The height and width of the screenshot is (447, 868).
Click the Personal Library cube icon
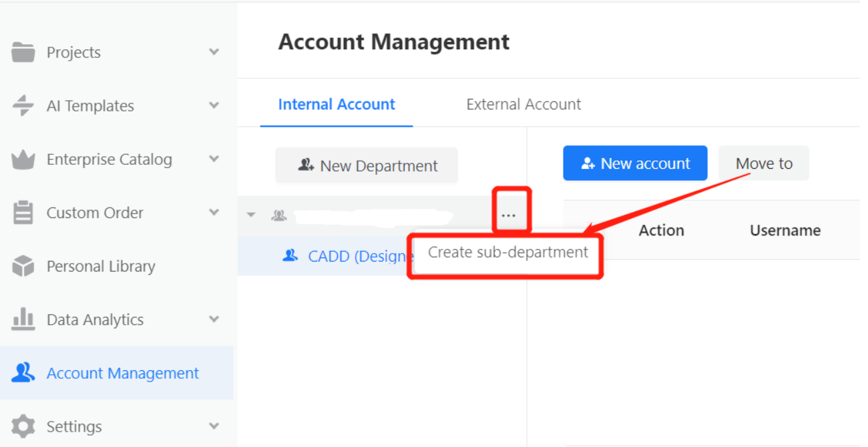(x=23, y=266)
